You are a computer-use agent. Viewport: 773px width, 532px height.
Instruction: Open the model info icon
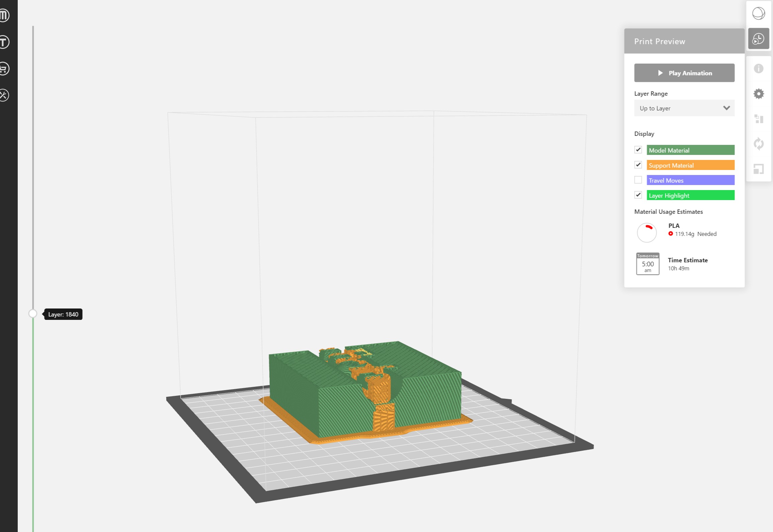pos(758,69)
